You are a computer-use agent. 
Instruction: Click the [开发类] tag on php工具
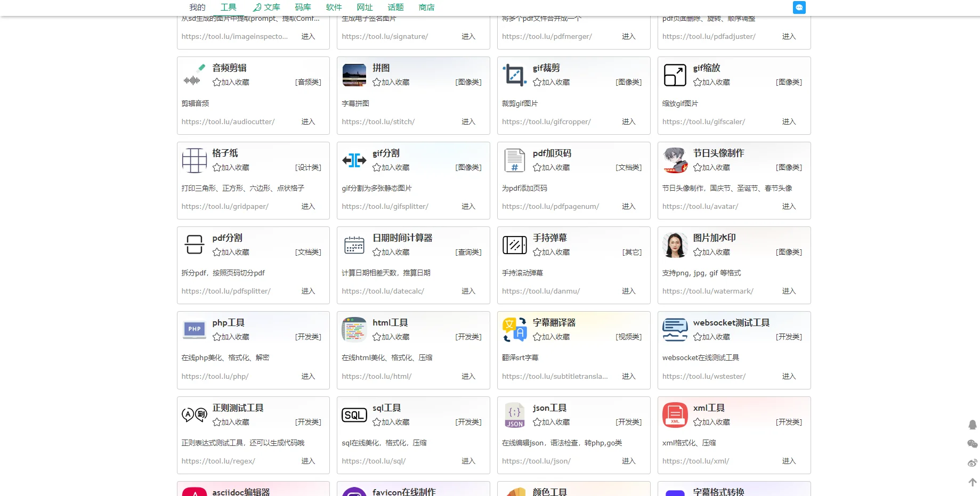coord(308,337)
